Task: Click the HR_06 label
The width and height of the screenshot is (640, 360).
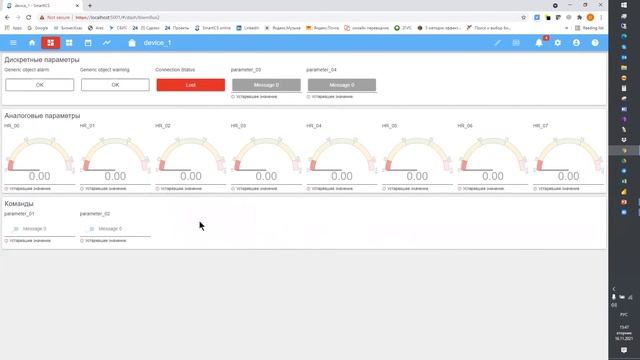Action: (465, 126)
